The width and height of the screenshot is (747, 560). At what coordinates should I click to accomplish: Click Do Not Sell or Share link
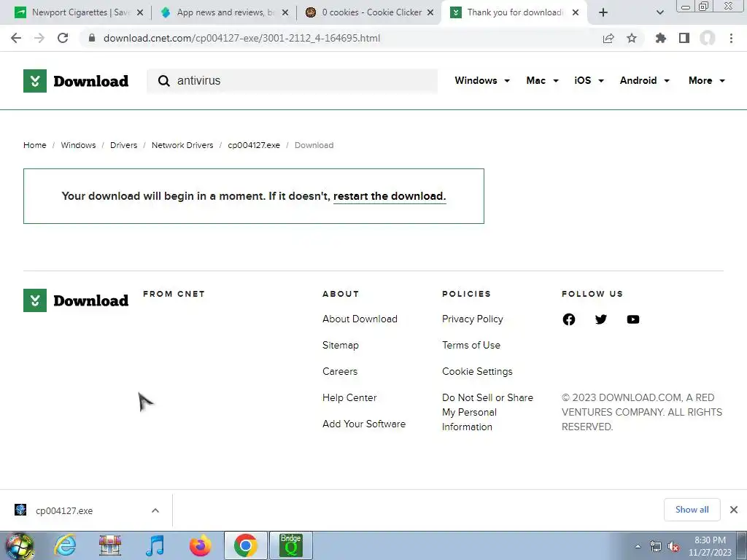[487, 413]
